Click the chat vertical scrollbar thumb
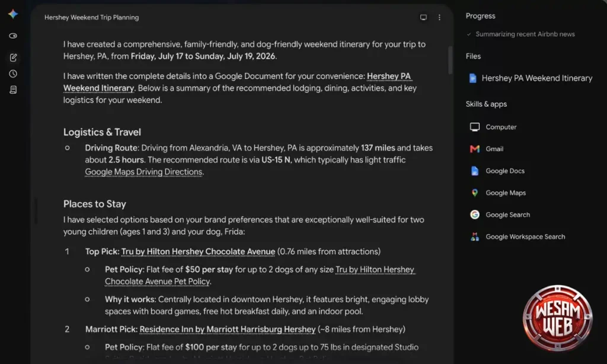This screenshot has width=607, height=364. (x=450, y=60)
